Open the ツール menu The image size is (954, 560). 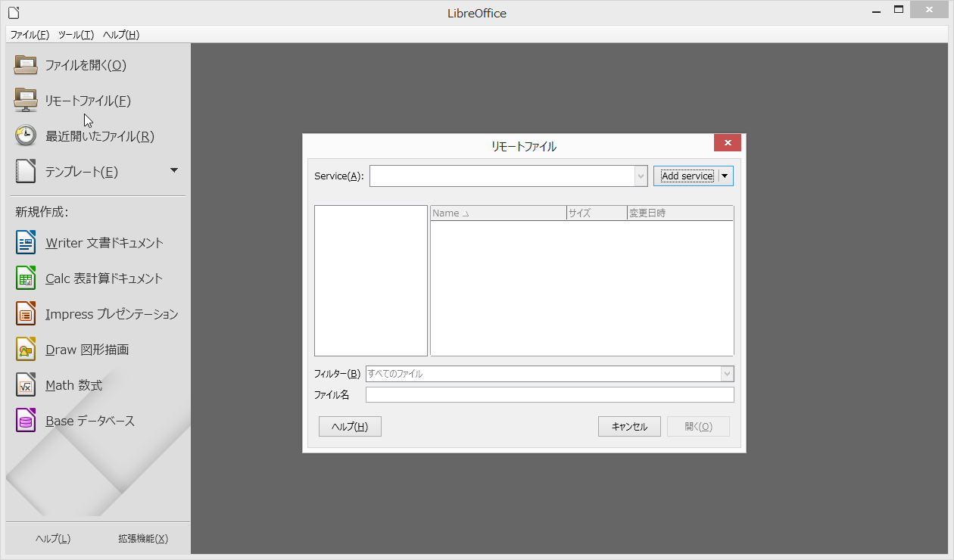(x=75, y=34)
